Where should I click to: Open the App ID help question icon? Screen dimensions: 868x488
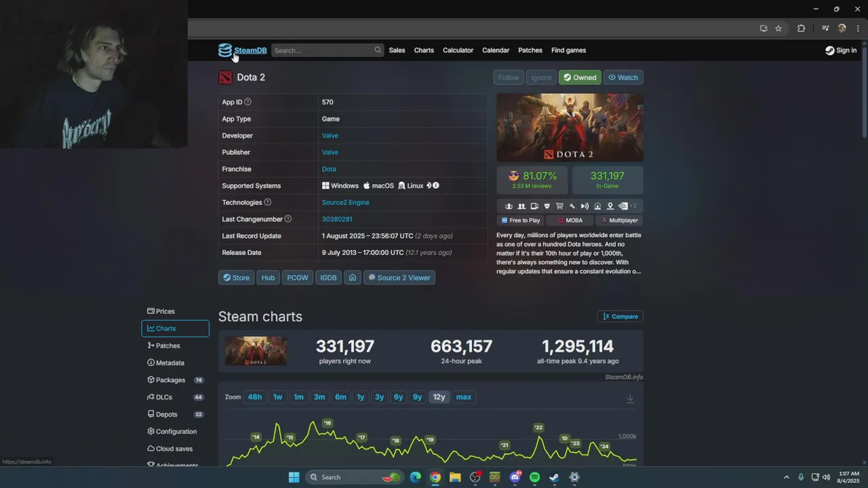[248, 102]
